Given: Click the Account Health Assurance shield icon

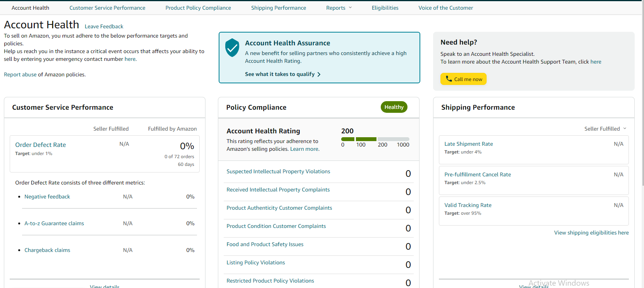Looking at the screenshot, I should pos(232,48).
